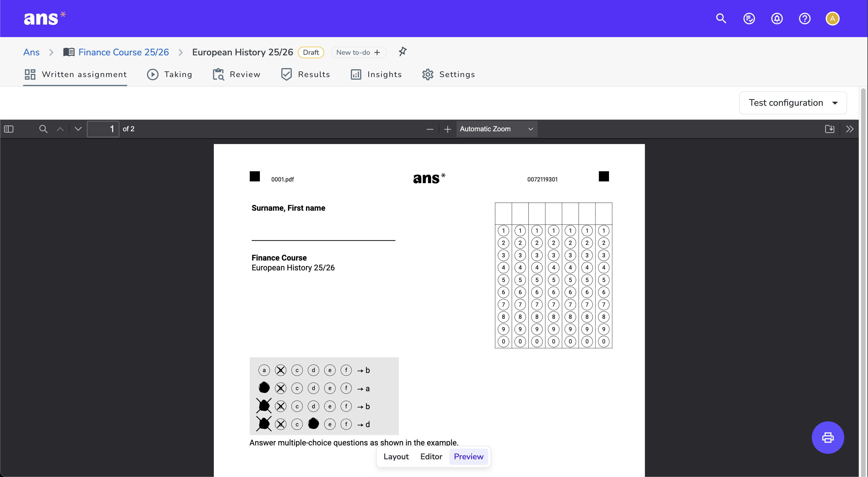Click the Ans breadcrumb link

31,52
